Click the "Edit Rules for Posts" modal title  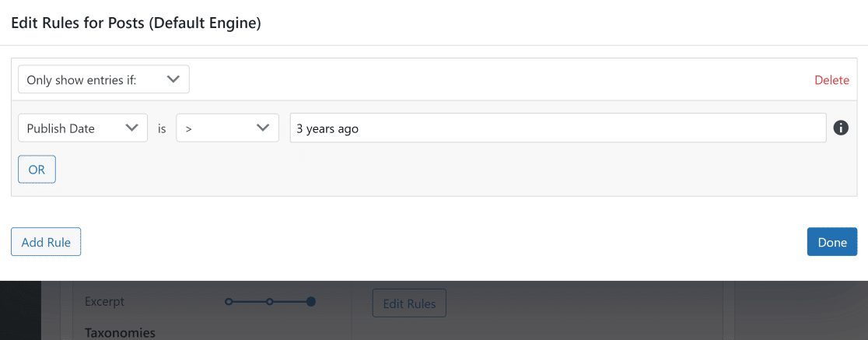(x=136, y=23)
